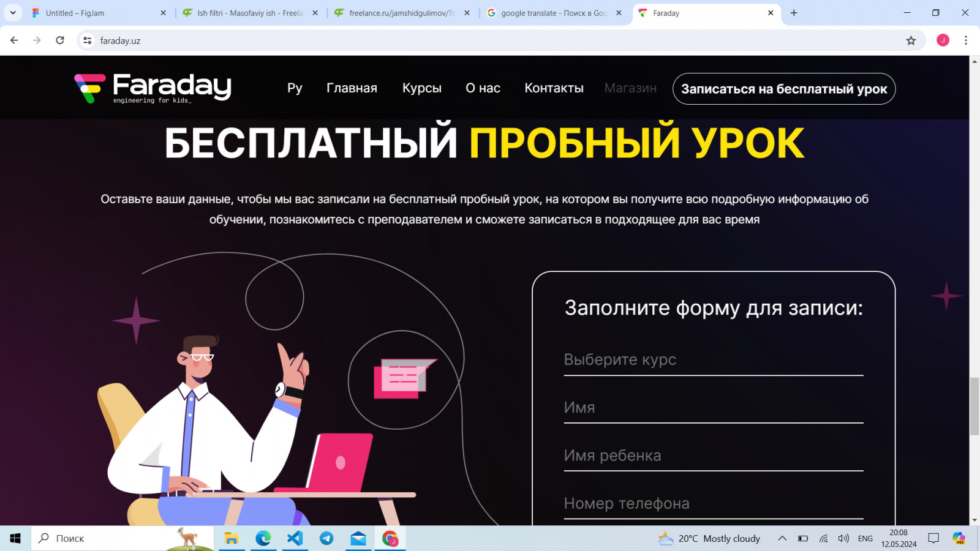The width and height of the screenshot is (980, 551).
Task: Open a new browser tab
Action: (794, 13)
